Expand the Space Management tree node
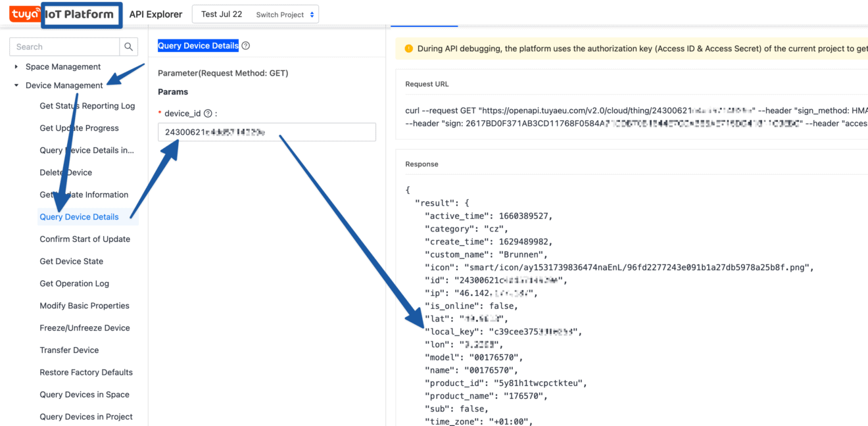Screen dimensions: 868x426 tap(16, 66)
